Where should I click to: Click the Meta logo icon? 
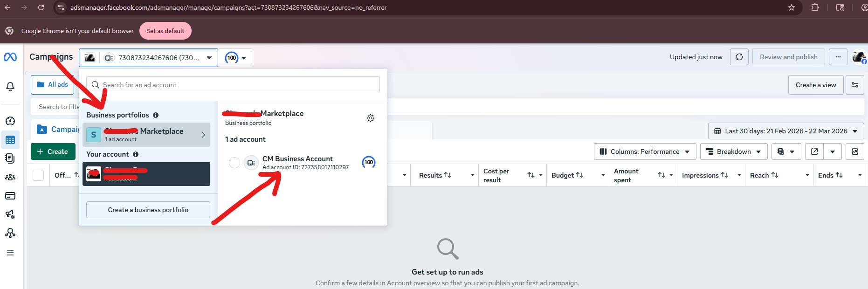point(10,57)
